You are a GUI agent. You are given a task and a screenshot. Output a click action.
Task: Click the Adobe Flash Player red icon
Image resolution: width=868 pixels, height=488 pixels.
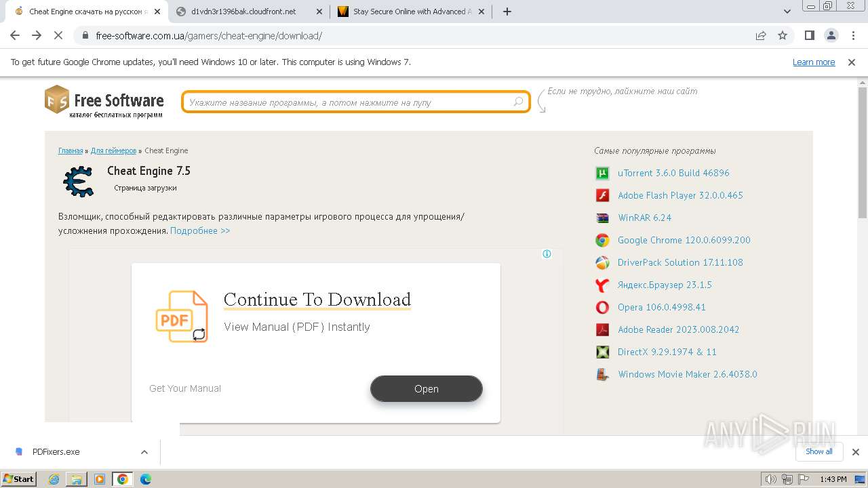coord(602,195)
